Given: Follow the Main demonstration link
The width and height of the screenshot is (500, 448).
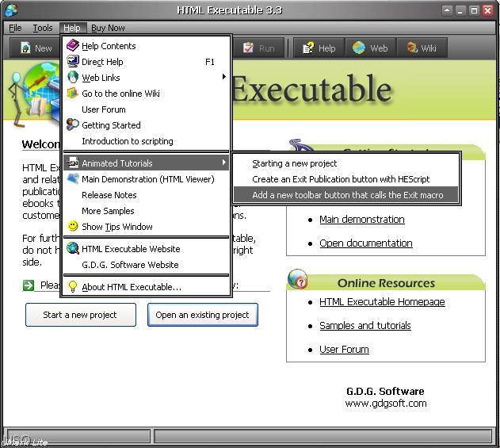Looking at the screenshot, I should pyautogui.click(x=362, y=219).
